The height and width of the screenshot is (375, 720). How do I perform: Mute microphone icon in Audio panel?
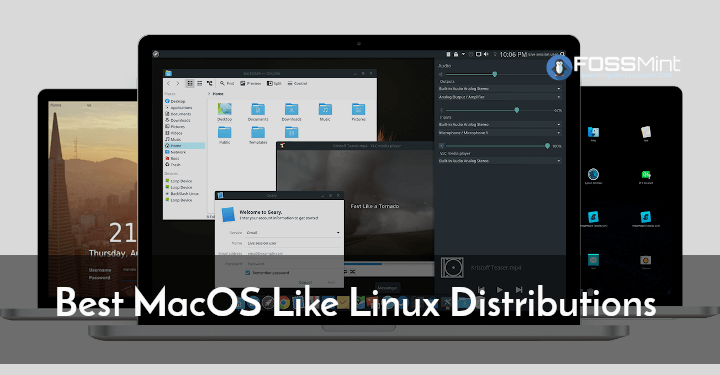[441, 110]
